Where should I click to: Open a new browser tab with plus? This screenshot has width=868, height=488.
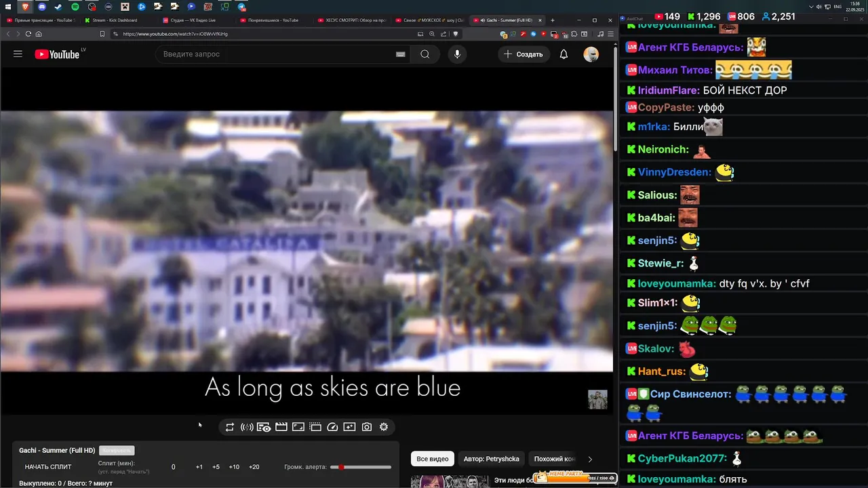coord(552,20)
